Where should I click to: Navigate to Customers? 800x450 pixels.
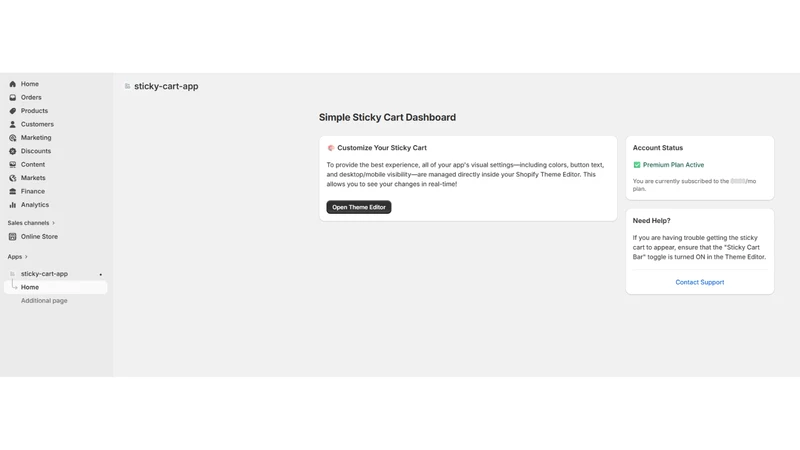click(37, 124)
